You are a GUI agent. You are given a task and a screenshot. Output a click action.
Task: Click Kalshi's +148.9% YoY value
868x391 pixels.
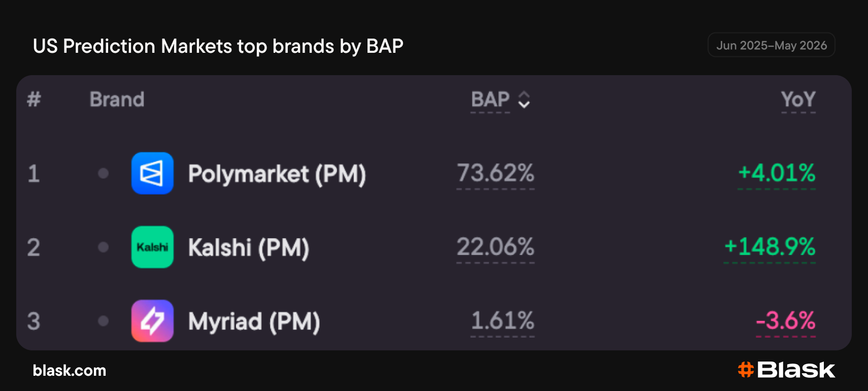(x=770, y=247)
